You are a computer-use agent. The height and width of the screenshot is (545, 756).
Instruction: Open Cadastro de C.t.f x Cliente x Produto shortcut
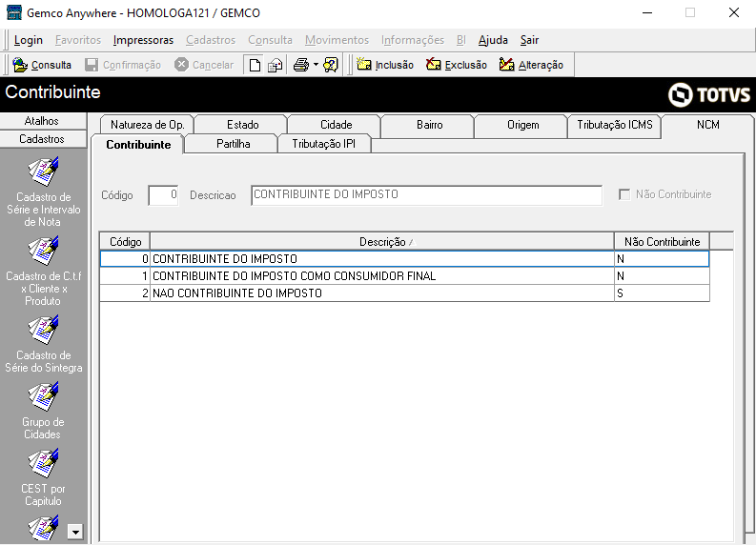tap(44, 271)
